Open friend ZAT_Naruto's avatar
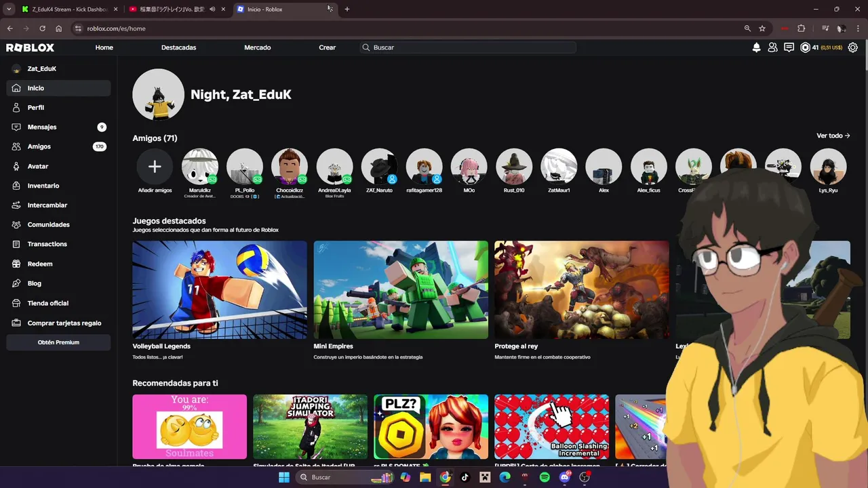The width and height of the screenshot is (868, 488). 379,167
